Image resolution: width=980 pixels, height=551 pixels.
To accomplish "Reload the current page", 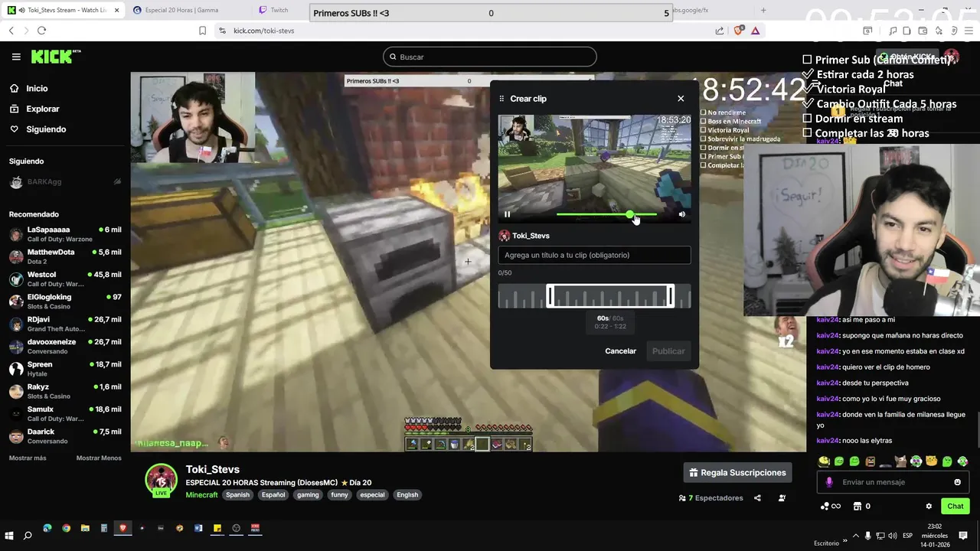I will click(x=41, y=31).
